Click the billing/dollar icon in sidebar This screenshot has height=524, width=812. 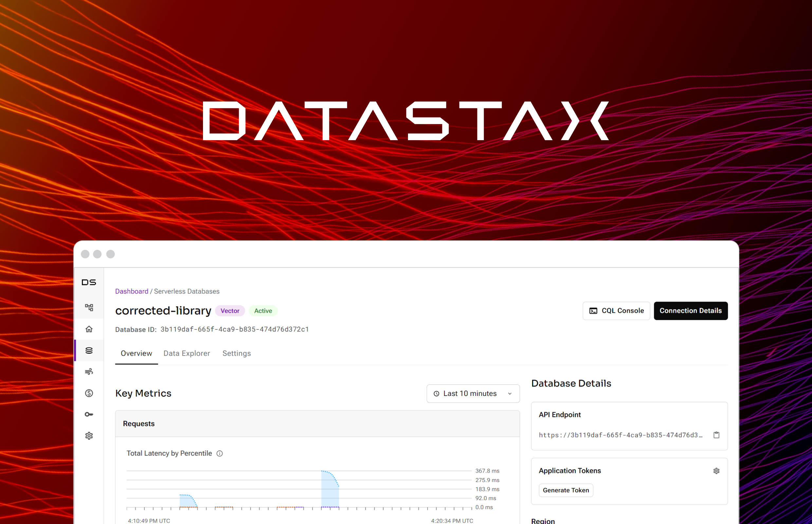point(89,393)
